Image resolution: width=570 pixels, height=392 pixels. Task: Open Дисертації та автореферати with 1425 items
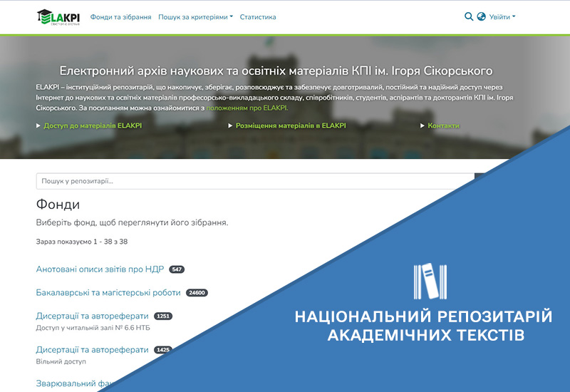(93, 350)
